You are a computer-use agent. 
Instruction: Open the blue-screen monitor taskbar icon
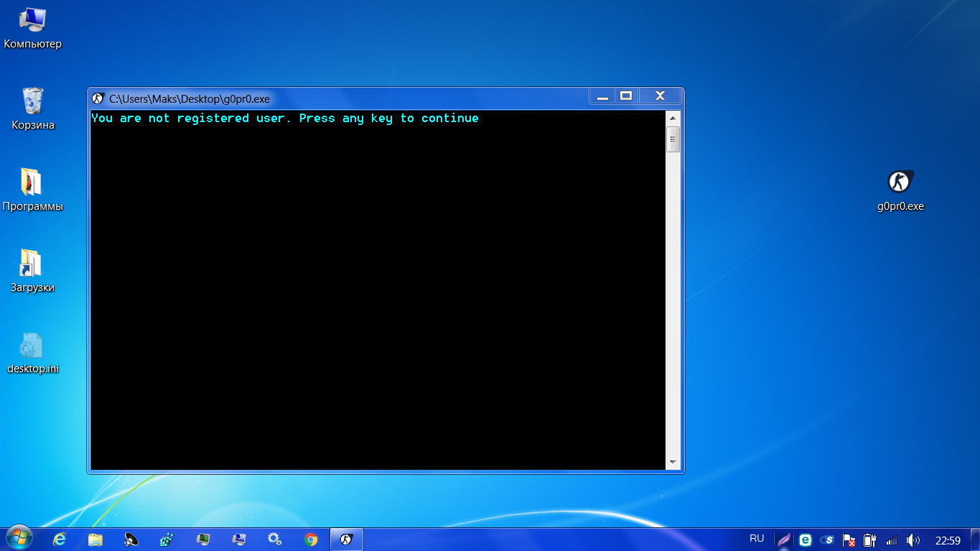click(x=239, y=540)
